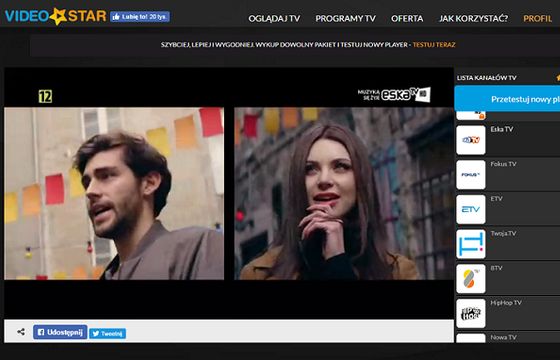Screen dimensions: 560x360
Task: Click the Nowa TV channel name
Action: (503, 337)
